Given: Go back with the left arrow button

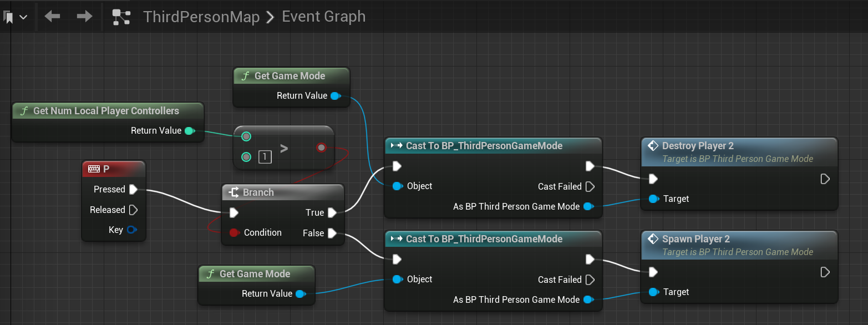Looking at the screenshot, I should tap(52, 17).
